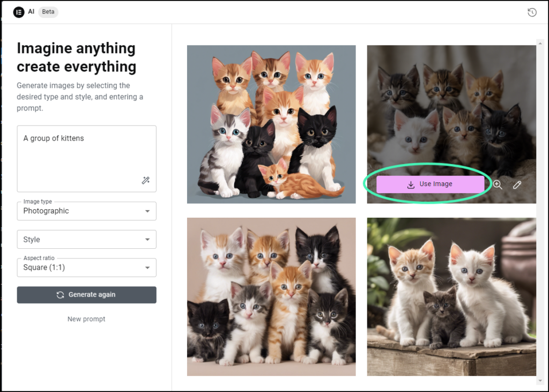Click the Beta badge next to AI
Screen dimensions: 549x392
[x=48, y=12]
